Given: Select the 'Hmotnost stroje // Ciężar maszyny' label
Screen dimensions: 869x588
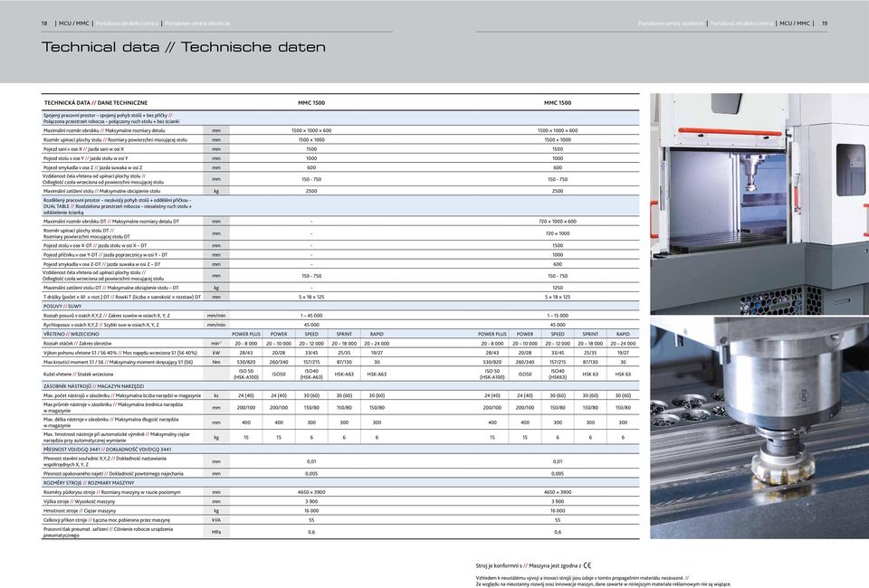Looking at the screenshot, I should pyautogui.click(x=80, y=511).
